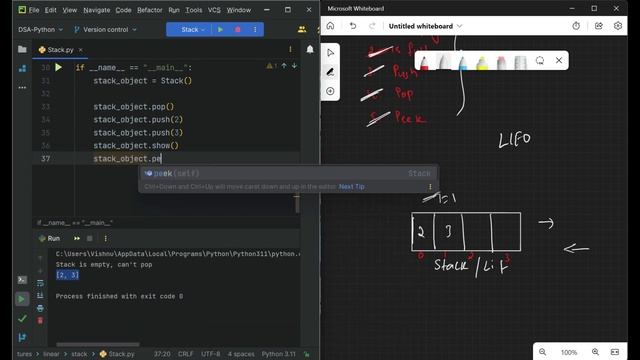The height and width of the screenshot is (360, 640).
Task: Click the 4 spaces indent setting
Action: pos(241,354)
